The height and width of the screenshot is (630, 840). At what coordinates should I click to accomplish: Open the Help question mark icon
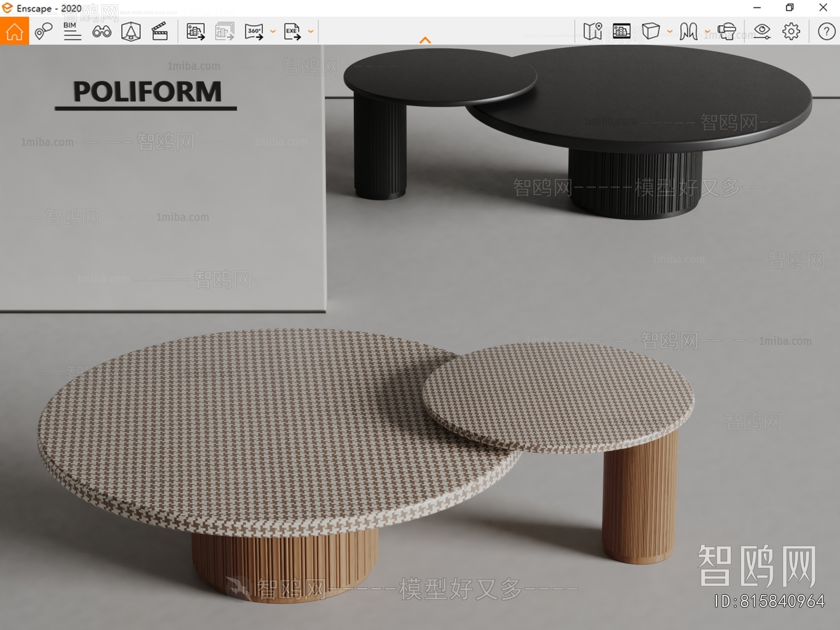[x=826, y=31]
